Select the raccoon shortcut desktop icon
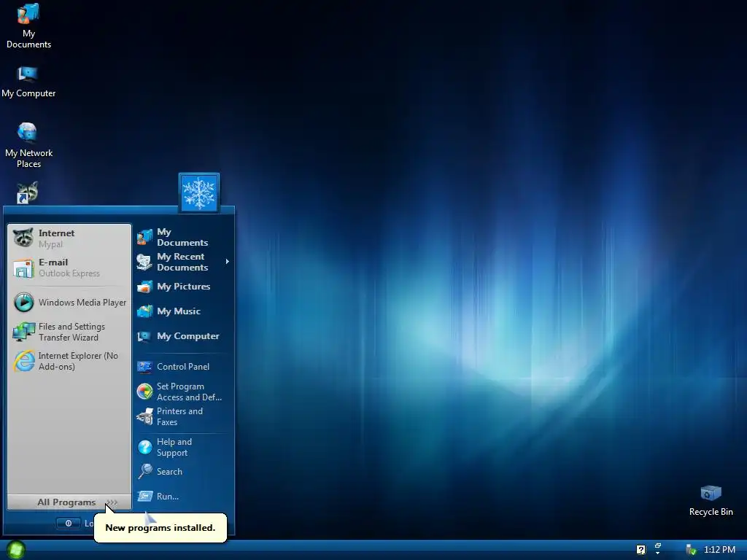The width and height of the screenshot is (747, 560). coord(27,192)
